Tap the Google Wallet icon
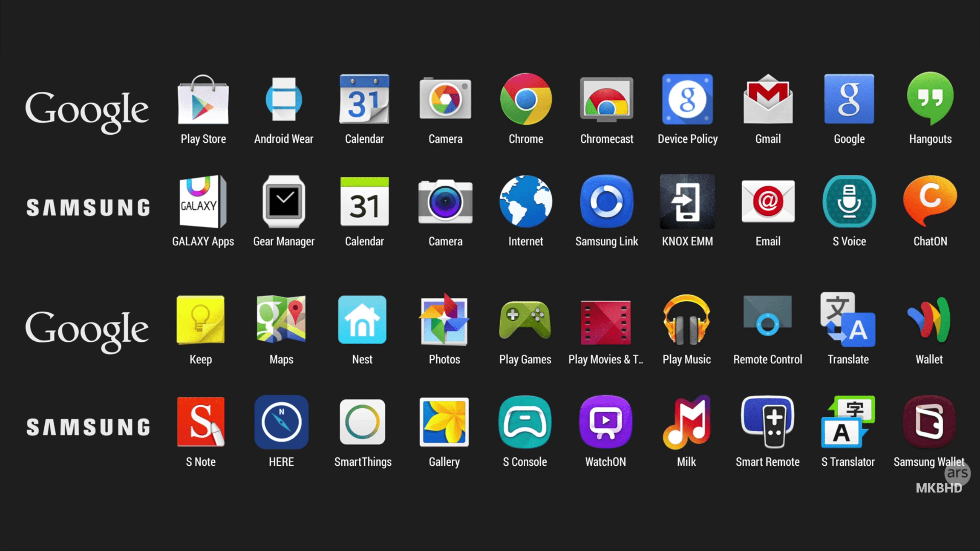This screenshot has height=551, width=980. [x=929, y=320]
